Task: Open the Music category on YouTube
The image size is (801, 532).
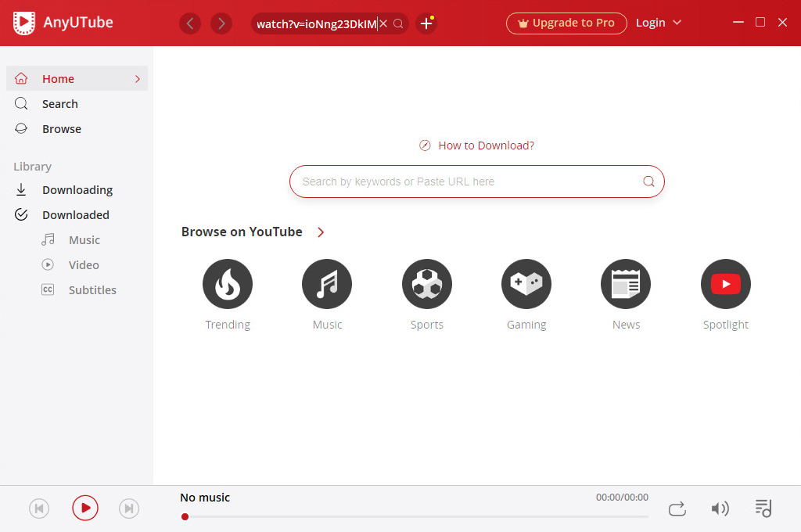Action: (327, 284)
